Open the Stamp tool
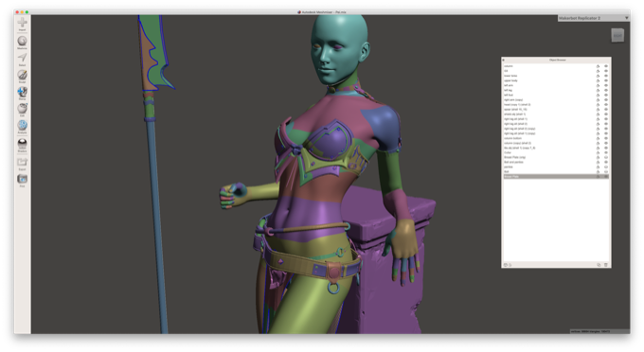The height and width of the screenshot is (352, 644). pyautogui.click(x=22, y=93)
